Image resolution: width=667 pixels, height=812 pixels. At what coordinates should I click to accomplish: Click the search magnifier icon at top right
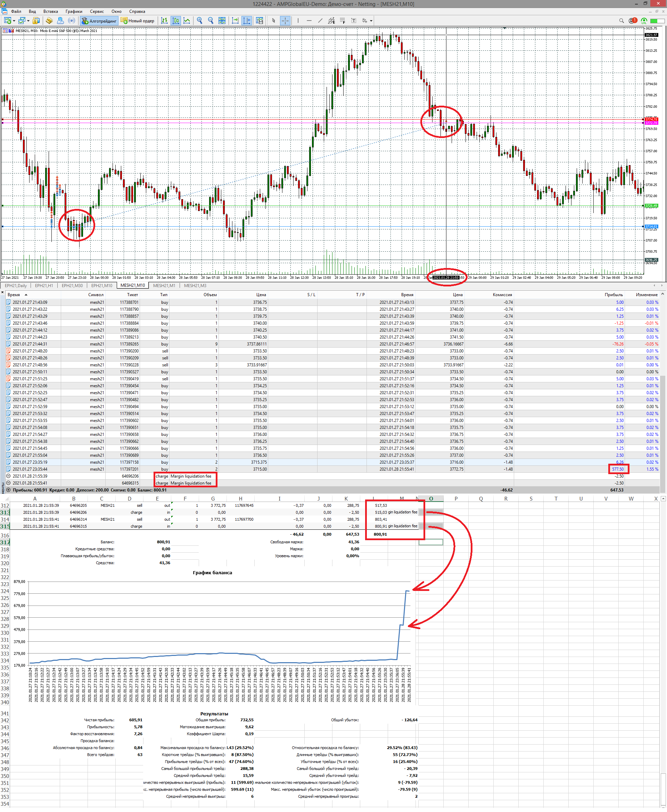[x=621, y=21]
